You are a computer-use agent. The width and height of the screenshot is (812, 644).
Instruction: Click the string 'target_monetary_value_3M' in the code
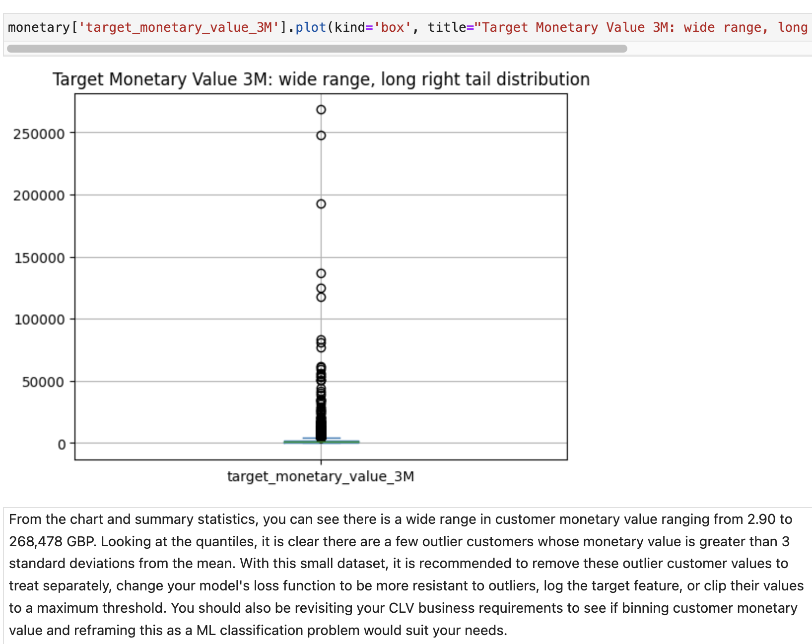click(179, 27)
